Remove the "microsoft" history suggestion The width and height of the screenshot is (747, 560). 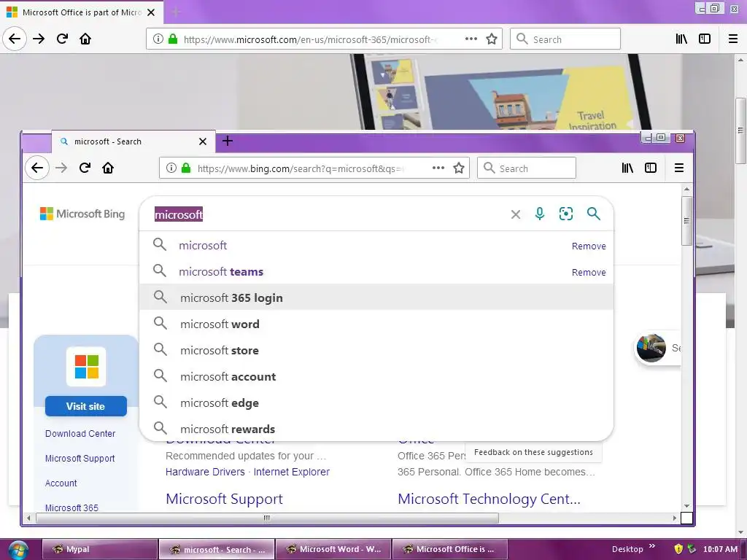[589, 246]
